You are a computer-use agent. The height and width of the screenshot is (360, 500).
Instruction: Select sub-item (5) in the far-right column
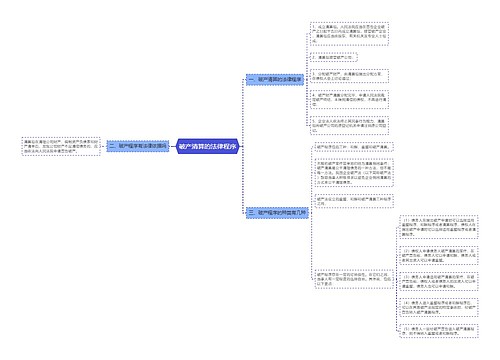pos(439,331)
